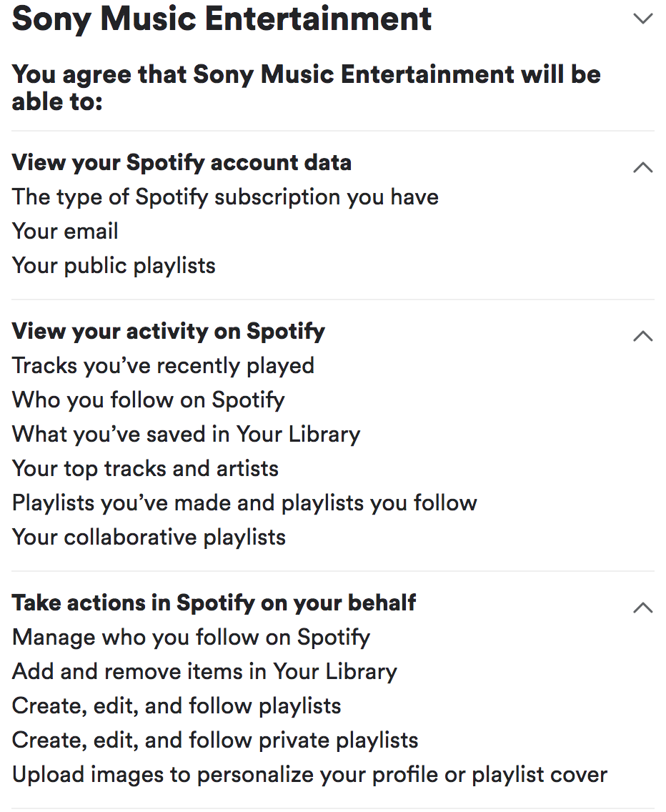Click 'Upload images to personalize your profile' line

point(309,775)
